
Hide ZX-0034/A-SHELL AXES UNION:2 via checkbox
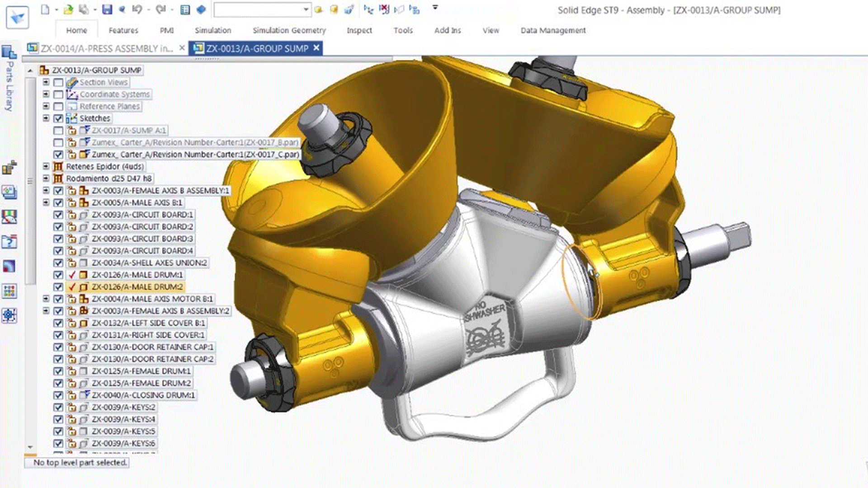point(58,263)
